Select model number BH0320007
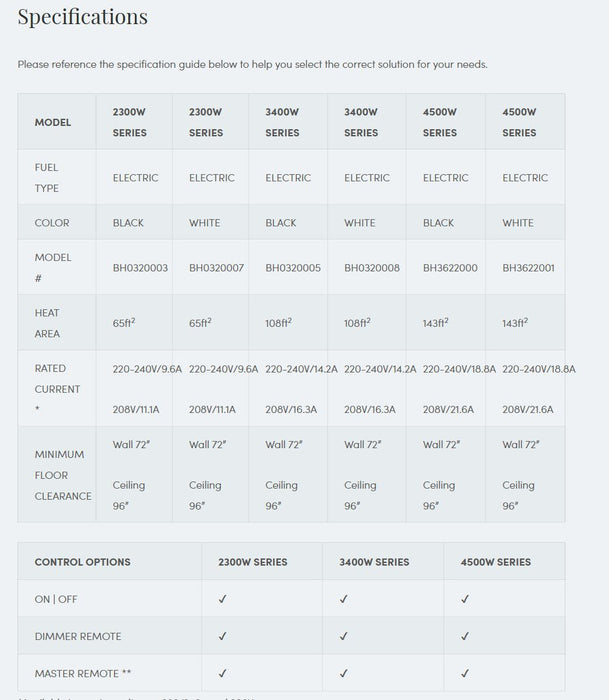This screenshot has width=609, height=700. pyautogui.click(x=216, y=268)
